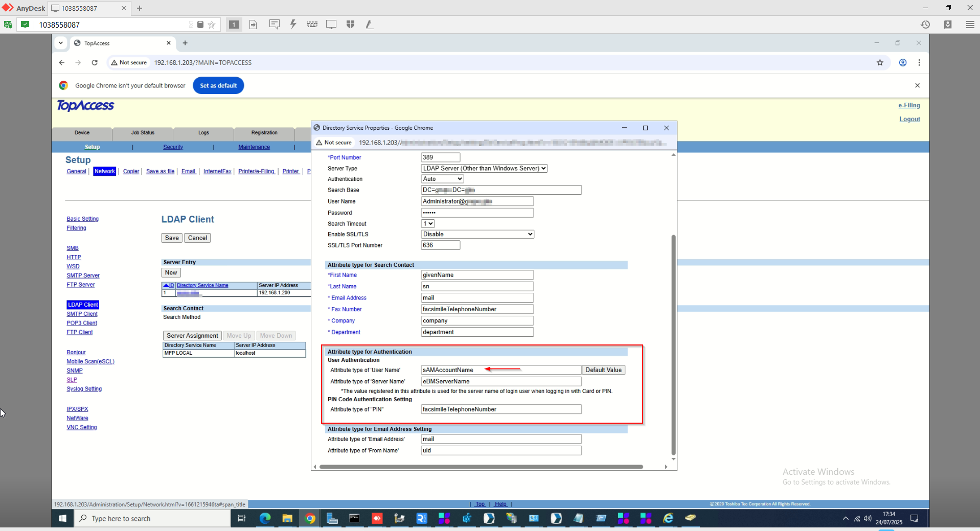Expand the Enable SSL/TLS dropdown
Screen dimensions: 980x531
pyautogui.click(x=477, y=234)
